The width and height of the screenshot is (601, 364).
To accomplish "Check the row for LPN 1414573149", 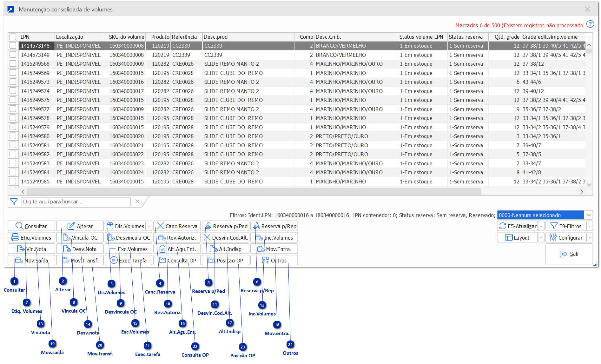I will [x=13, y=55].
